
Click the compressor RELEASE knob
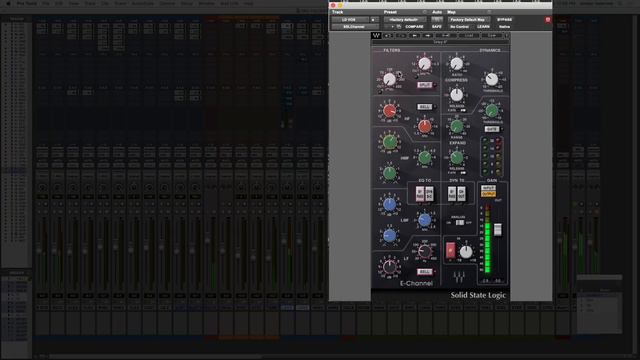coord(456,95)
